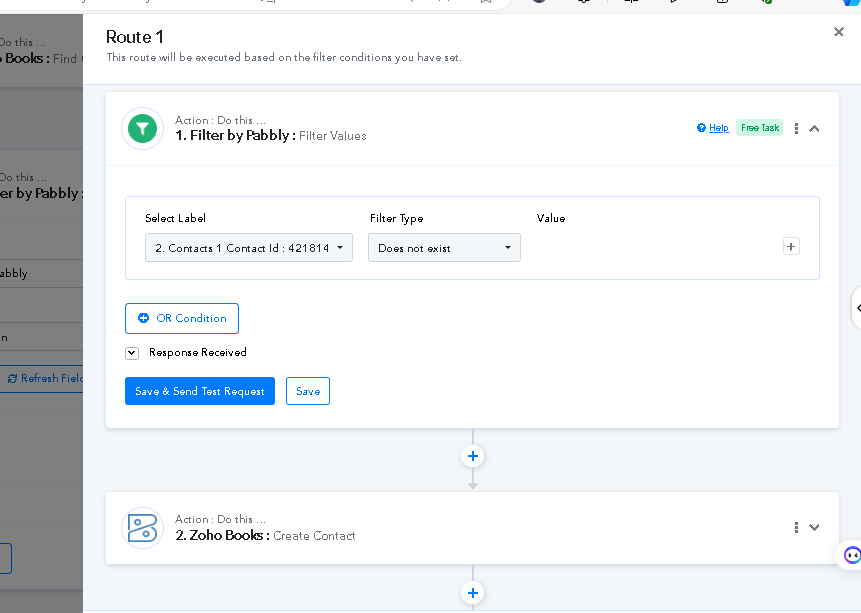Click the side panel collapse arrow

[857, 308]
